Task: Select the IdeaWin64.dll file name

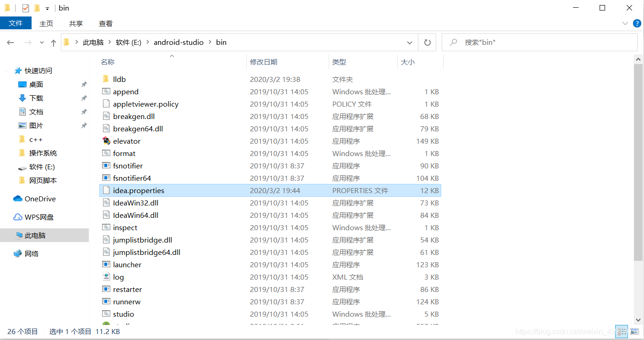Action: tap(135, 215)
